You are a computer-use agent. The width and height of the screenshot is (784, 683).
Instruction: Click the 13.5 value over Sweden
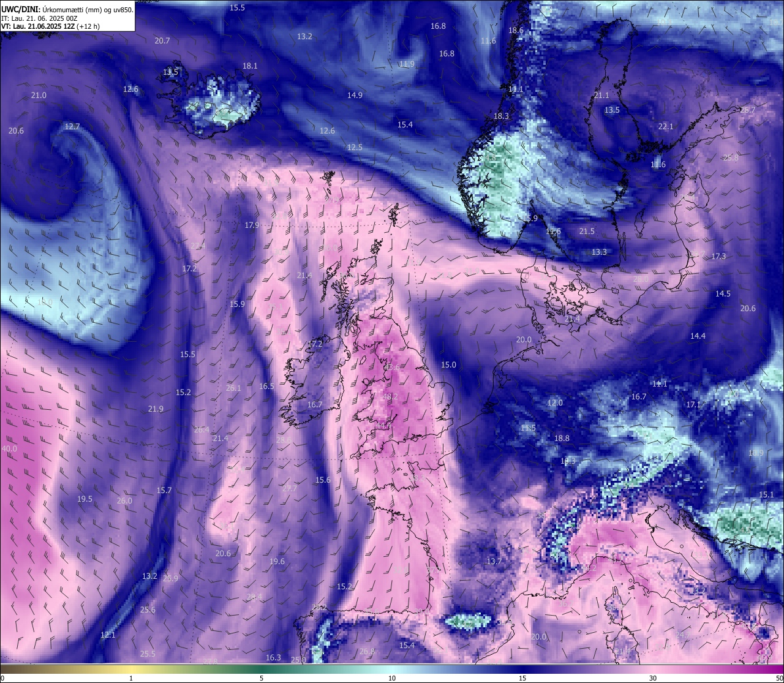[612, 110]
